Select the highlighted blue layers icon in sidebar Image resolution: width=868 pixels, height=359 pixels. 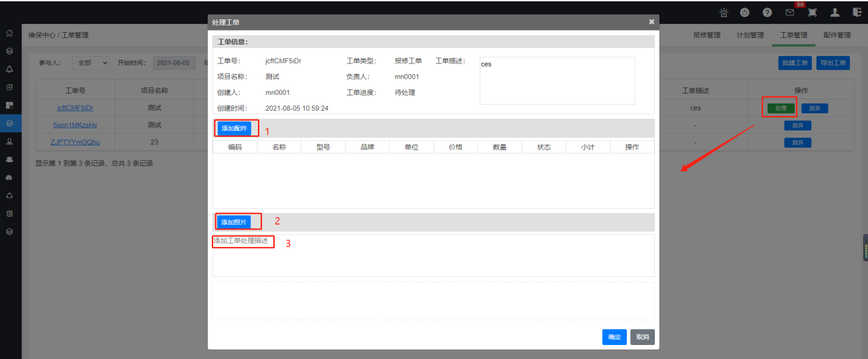click(x=9, y=123)
